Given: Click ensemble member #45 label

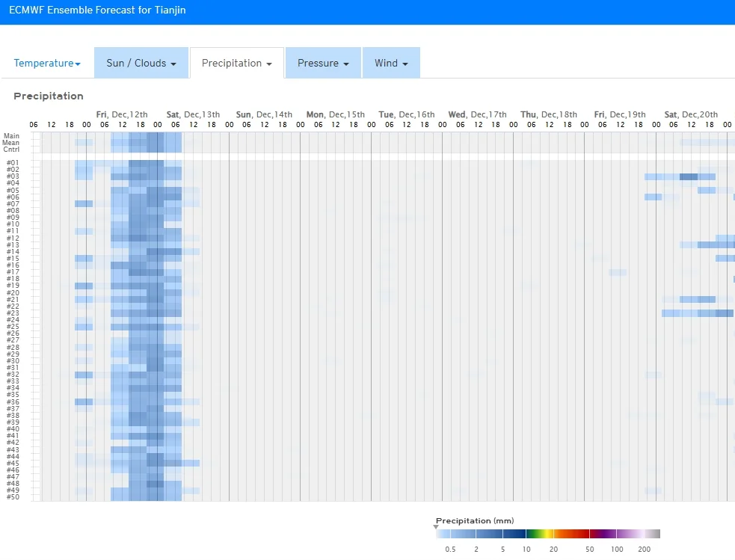Looking at the screenshot, I should 13,463.
